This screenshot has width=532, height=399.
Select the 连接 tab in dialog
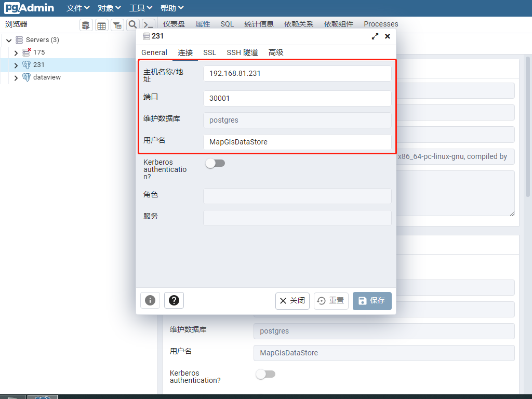click(x=185, y=52)
